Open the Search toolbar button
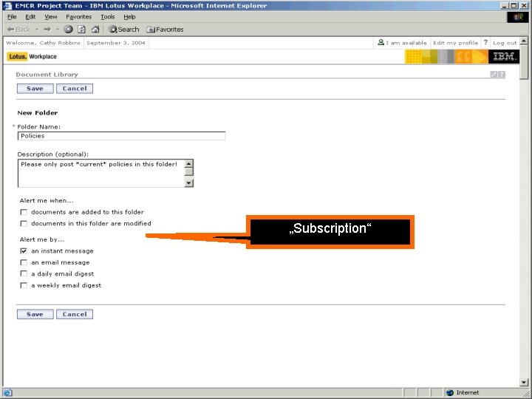 (124, 30)
